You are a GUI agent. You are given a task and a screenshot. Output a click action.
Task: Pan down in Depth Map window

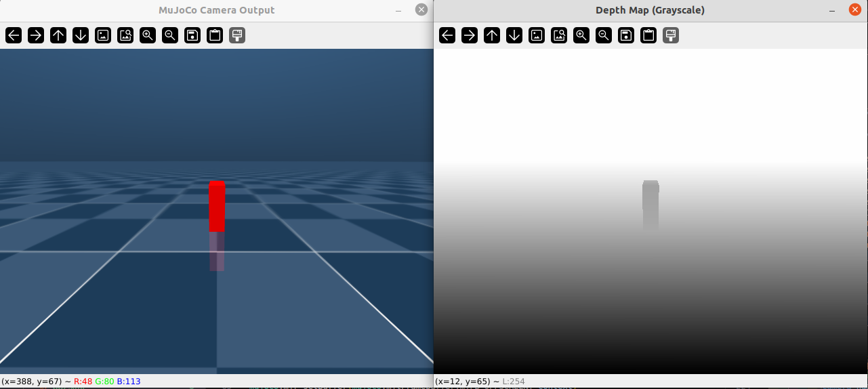click(x=514, y=35)
